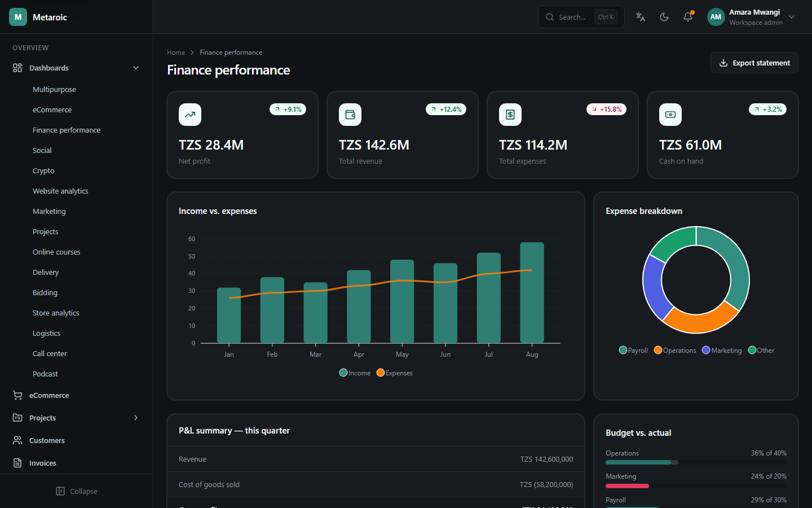812x508 pixels.
Task: Collapse the Dashboards section chevron
Action: [136, 68]
